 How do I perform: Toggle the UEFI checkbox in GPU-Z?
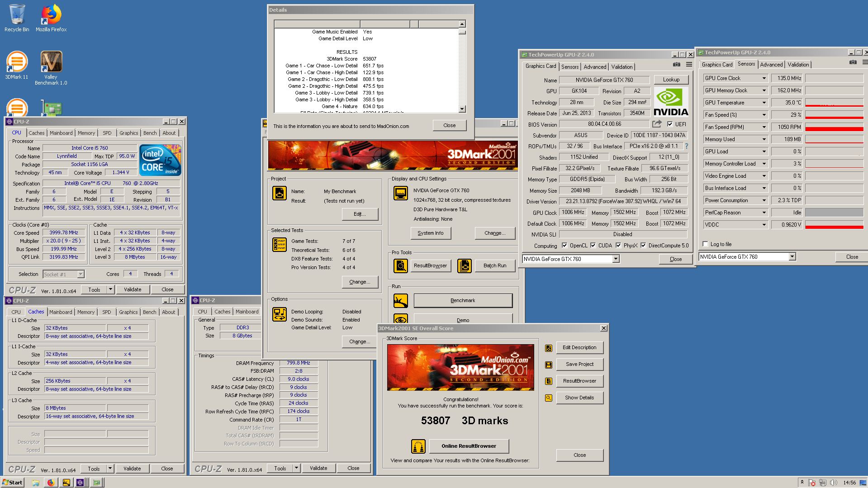point(669,124)
